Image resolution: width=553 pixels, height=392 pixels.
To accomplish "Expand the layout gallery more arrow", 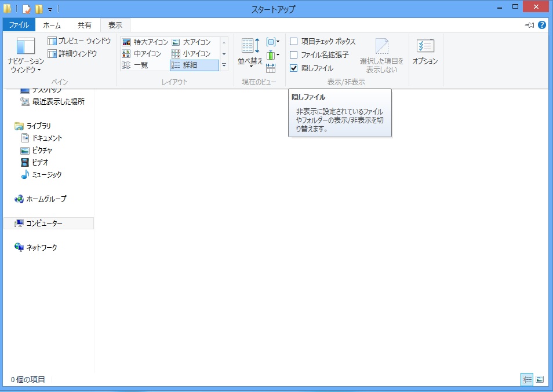I will click(x=224, y=65).
